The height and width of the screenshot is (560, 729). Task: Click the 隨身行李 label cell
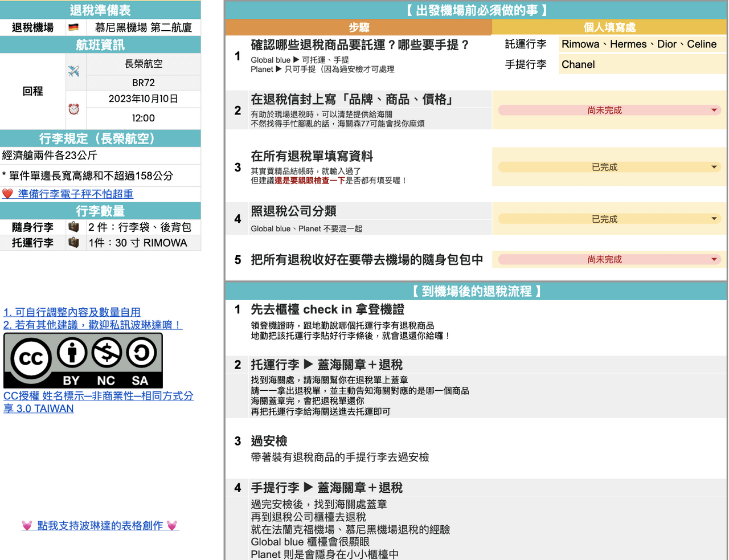[x=33, y=227]
